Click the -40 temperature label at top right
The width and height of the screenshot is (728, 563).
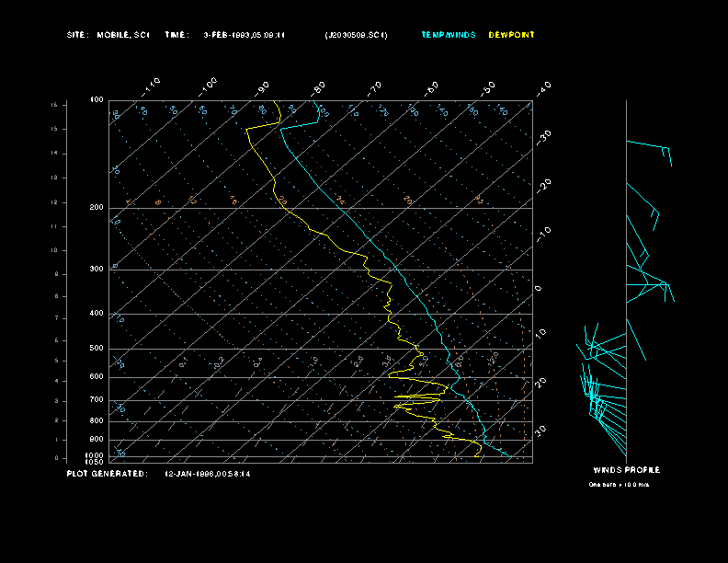543,86
